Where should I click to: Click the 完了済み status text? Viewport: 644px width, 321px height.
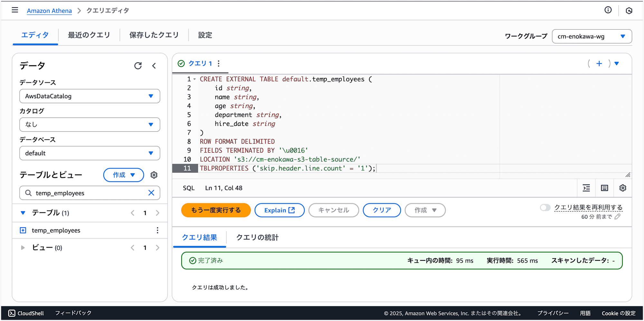tap(210, 260)
